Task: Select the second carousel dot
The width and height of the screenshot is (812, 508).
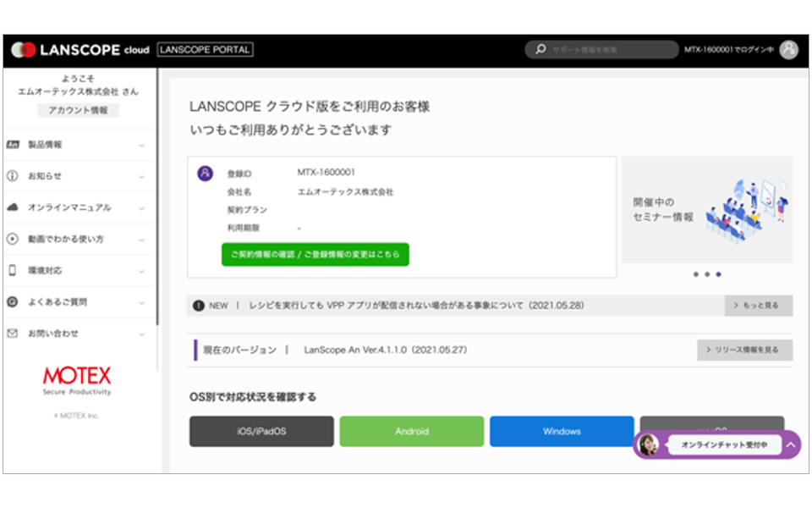Action: [707, 274]
